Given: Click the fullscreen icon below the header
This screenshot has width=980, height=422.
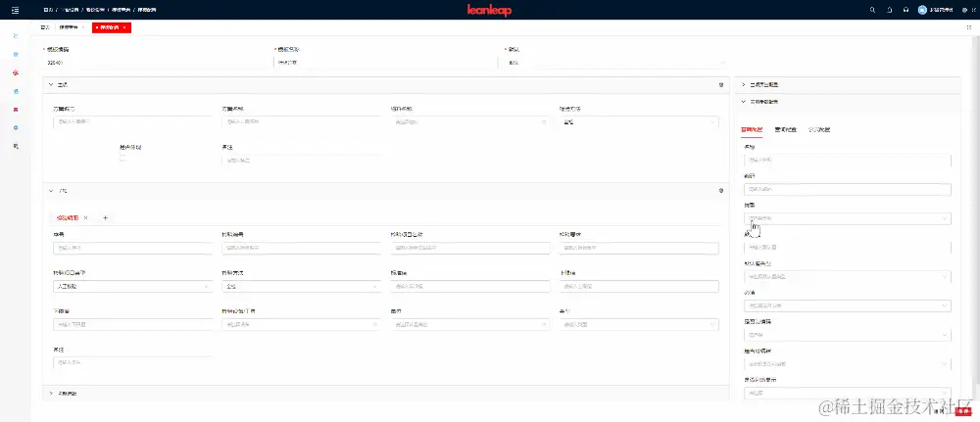Looking at the screenshot, I should (x=969, y=27).
